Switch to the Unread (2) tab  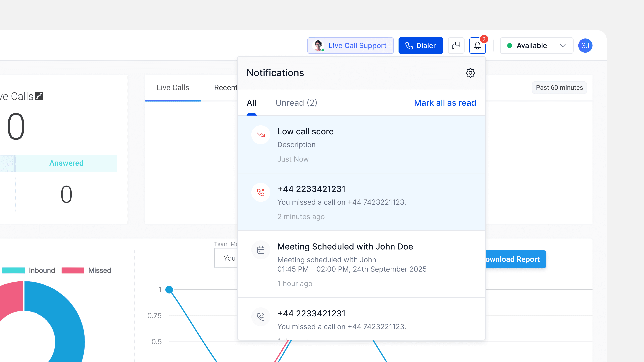pyautogui.click(x=296, y=103)
